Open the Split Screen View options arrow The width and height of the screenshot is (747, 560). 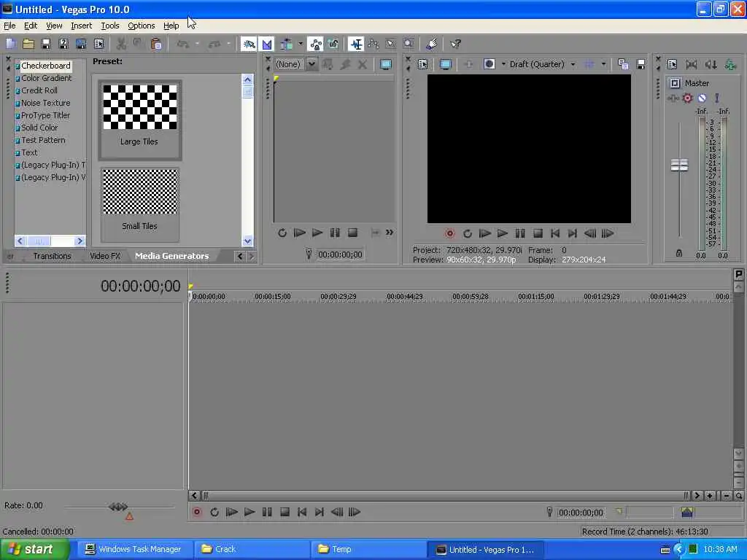[503, 64]
